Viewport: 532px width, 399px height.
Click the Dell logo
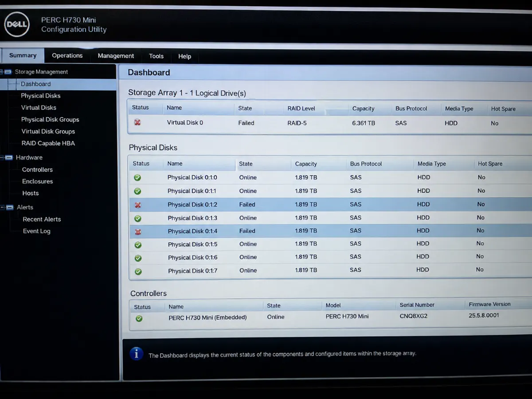17,24
